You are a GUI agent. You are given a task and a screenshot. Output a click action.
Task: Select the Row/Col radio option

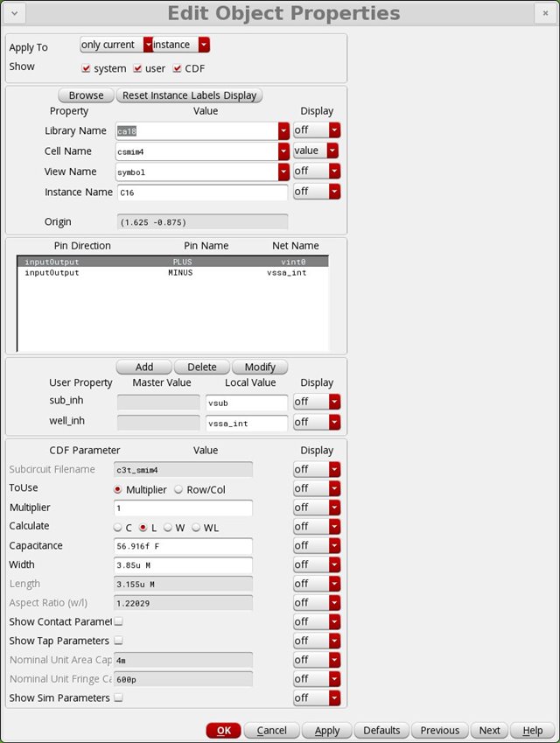178,489
